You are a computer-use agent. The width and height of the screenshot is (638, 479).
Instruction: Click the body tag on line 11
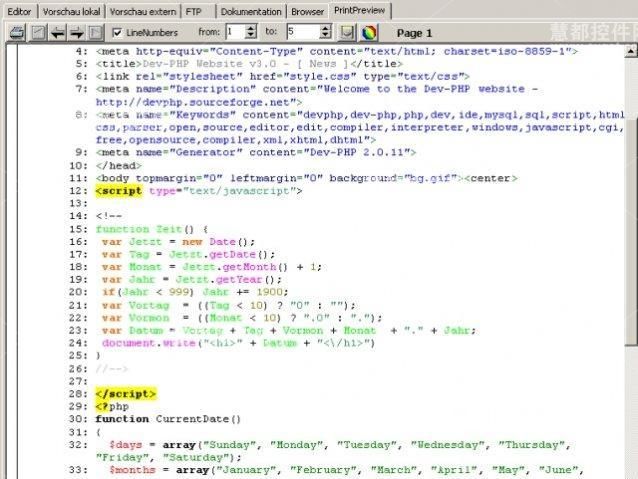[280, 178]
